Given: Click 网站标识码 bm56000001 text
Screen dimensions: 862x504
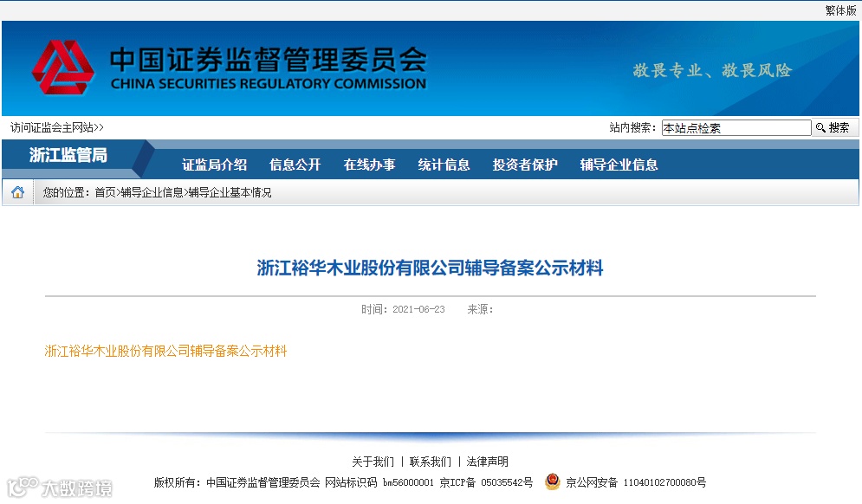Looking at the screenshot, I should pos(379,482).
